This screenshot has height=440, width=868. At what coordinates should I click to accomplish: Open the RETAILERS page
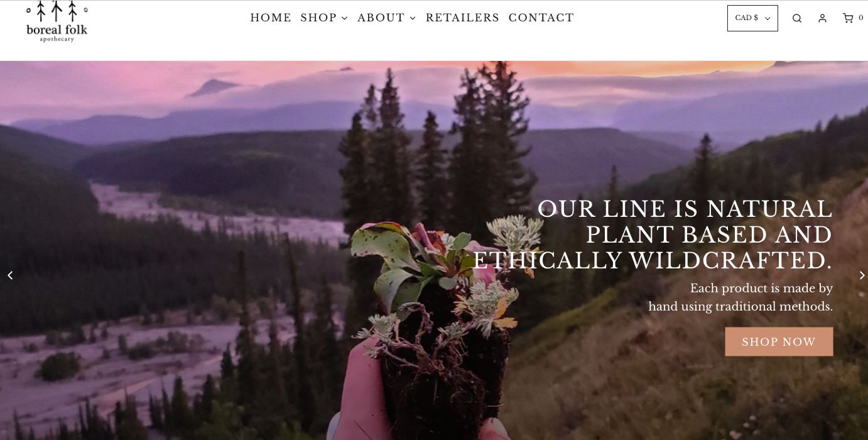[462, 18]
